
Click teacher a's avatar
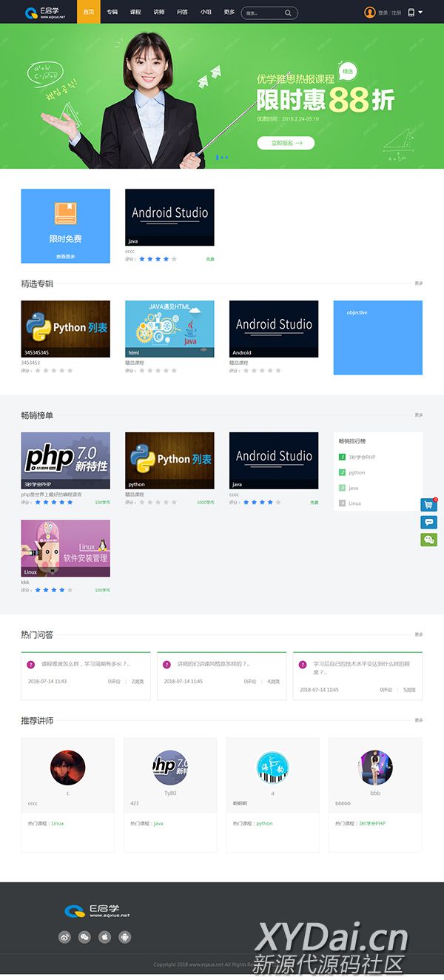coord(272,768)
